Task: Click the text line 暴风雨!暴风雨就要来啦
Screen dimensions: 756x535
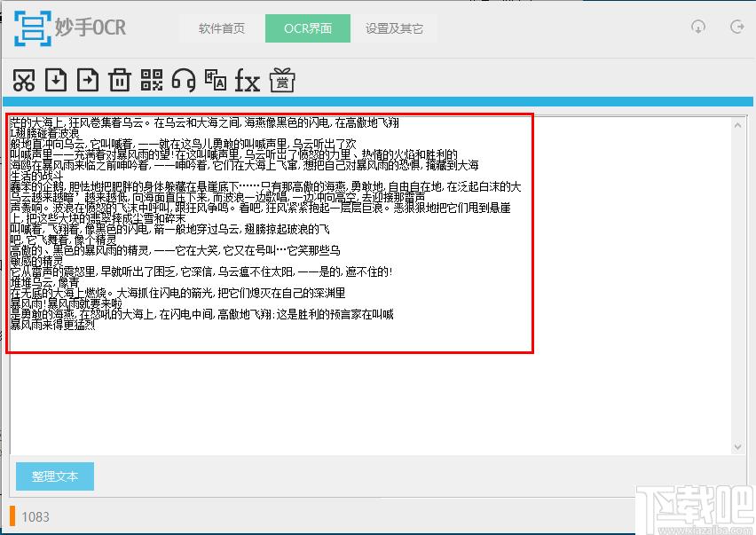Action: (66, 303)
